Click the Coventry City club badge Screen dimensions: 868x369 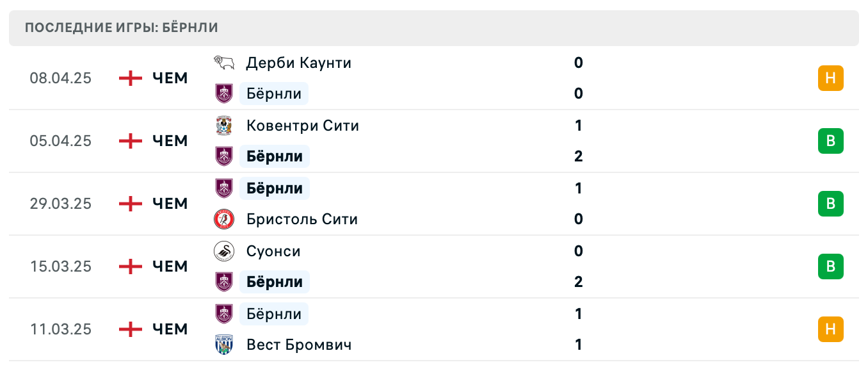point(225,125)
